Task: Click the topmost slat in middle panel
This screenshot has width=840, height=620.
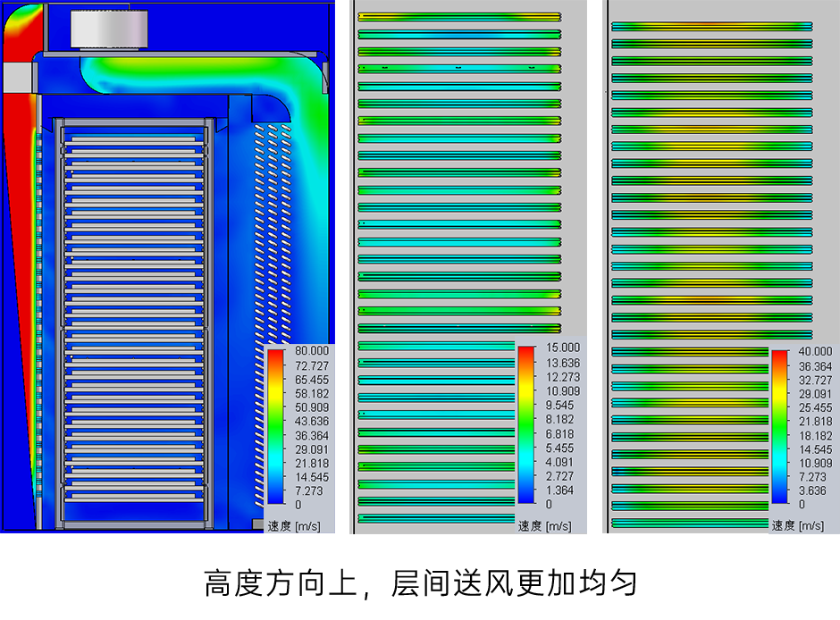Action: (459, 17)
